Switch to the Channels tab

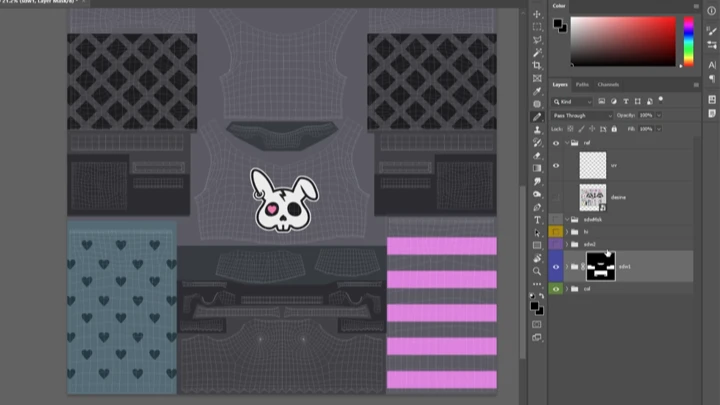click(608, 84)
